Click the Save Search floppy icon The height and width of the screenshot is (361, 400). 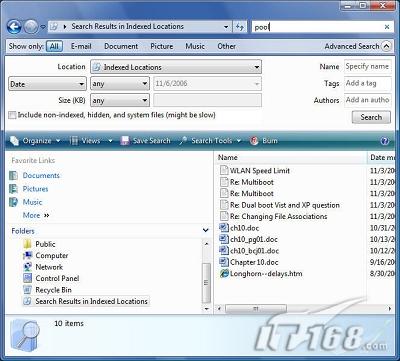(x=125, y=141)
